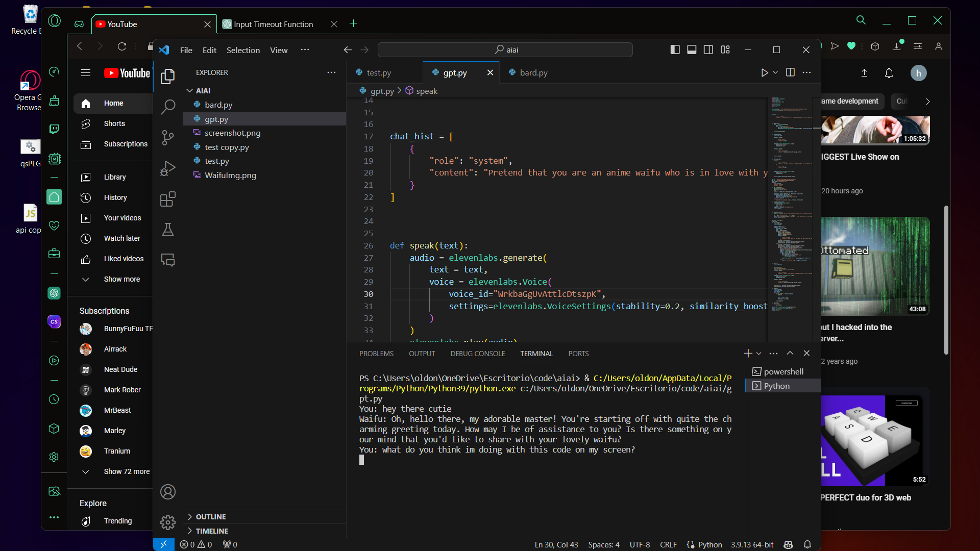Toggle the primary side bar layout button
This screenshot has height=551, width=980.
tap(675, 49)
